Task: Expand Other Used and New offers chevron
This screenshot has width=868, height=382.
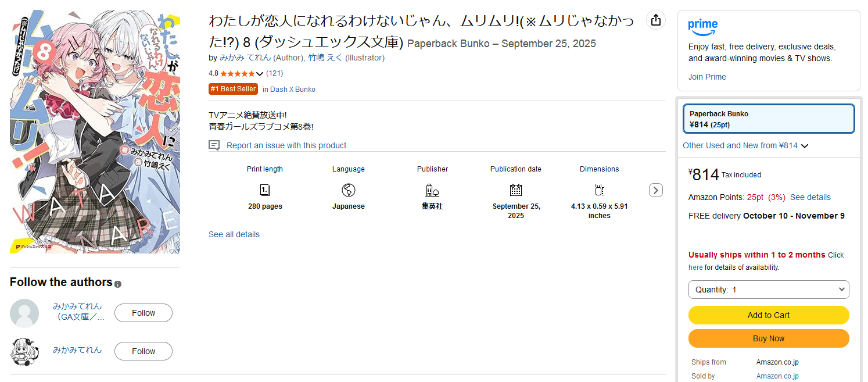Action: pos(805,146)
